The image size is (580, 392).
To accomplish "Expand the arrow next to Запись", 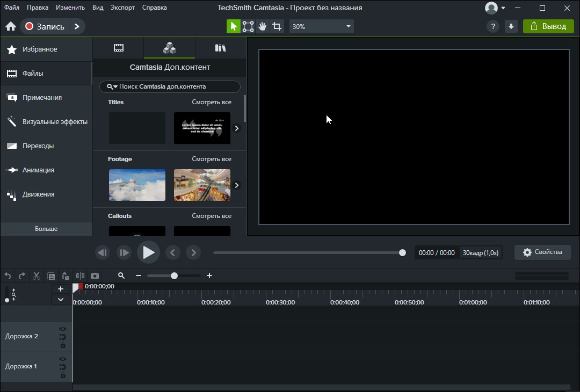I will pos(77,26).
